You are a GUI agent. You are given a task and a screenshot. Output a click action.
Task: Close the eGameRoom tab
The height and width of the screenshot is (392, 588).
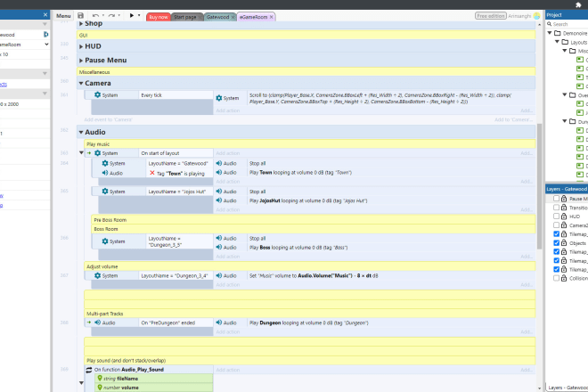coord(272,17)
